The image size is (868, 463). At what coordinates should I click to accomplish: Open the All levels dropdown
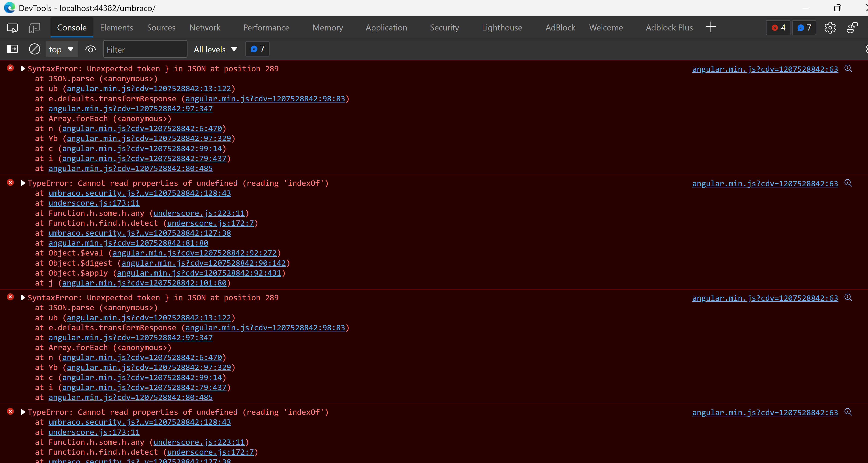click(x=215, y=49)
